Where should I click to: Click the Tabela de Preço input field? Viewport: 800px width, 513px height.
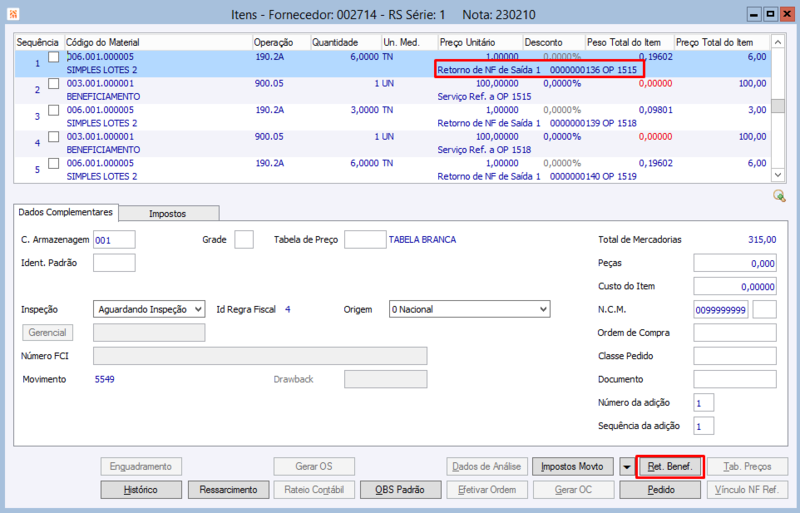[365, 239]
